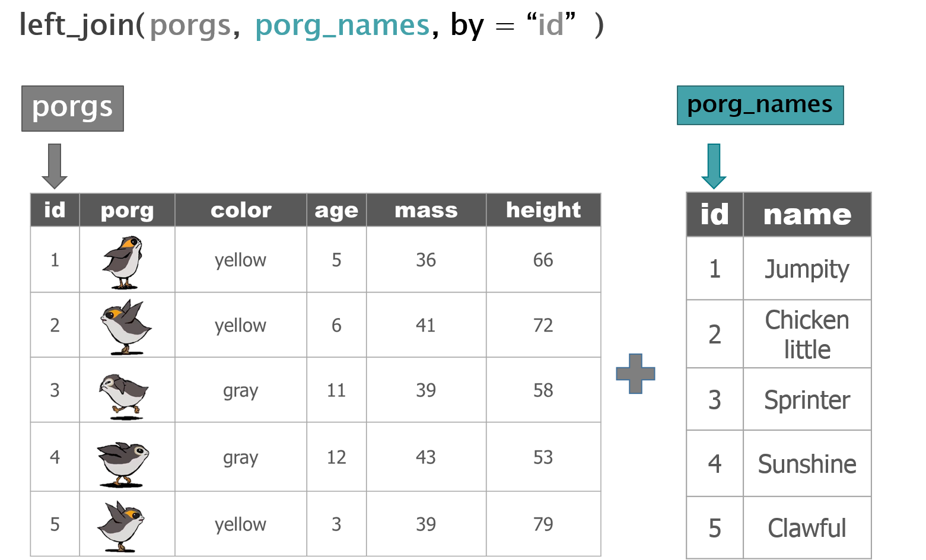Screen dimensions: 926x560
Task: Select the porg image in row 5
Action: tap(121, 527)
